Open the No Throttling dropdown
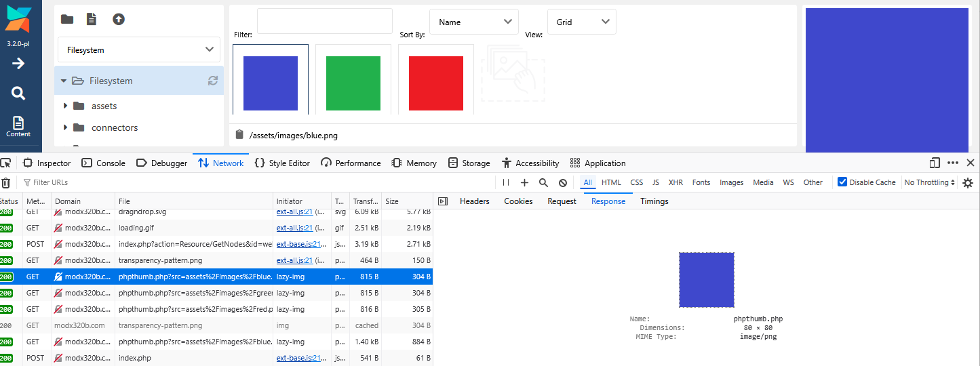 (930, 182)
